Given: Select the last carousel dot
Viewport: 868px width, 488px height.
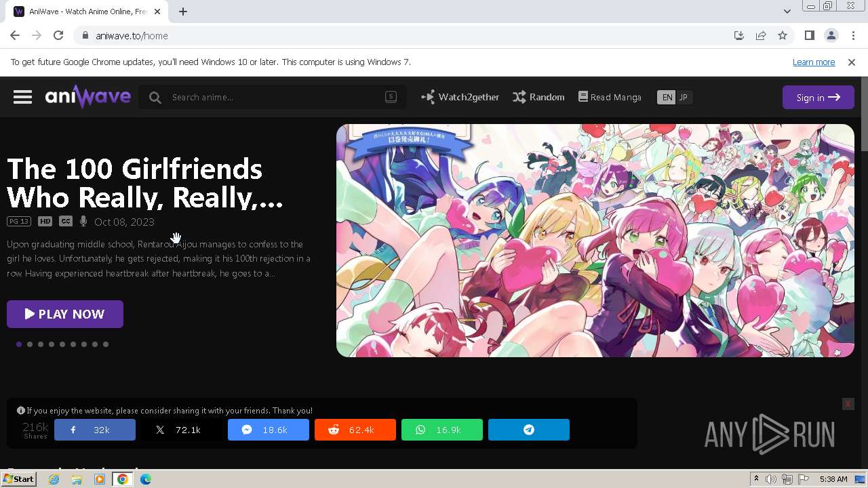Looking at the screenshot, I should point(106,344).
